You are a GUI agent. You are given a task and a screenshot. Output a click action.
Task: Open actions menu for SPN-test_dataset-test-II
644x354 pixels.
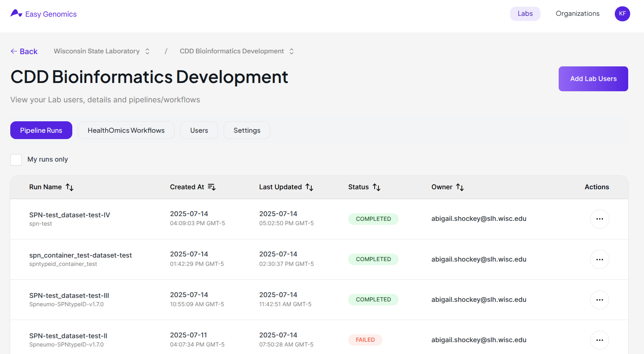tap(599, 340)
